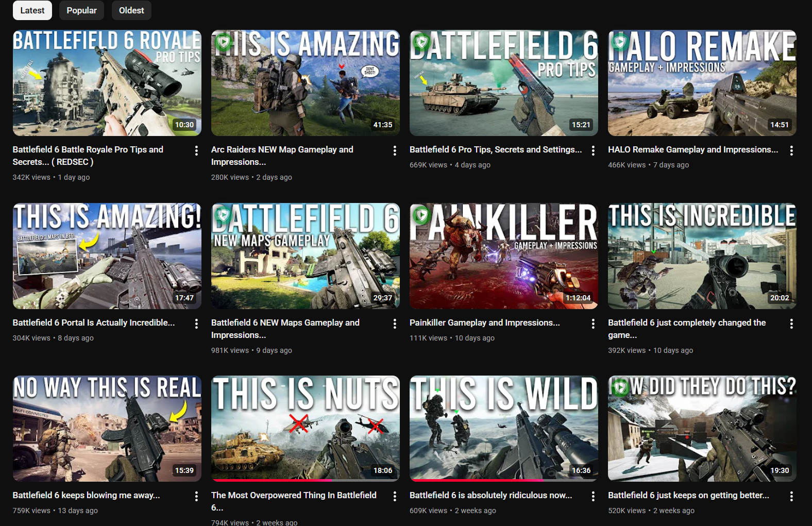Click the '342K views • 1 day ago' text
The image size is (812, 526).
point(51,177)
